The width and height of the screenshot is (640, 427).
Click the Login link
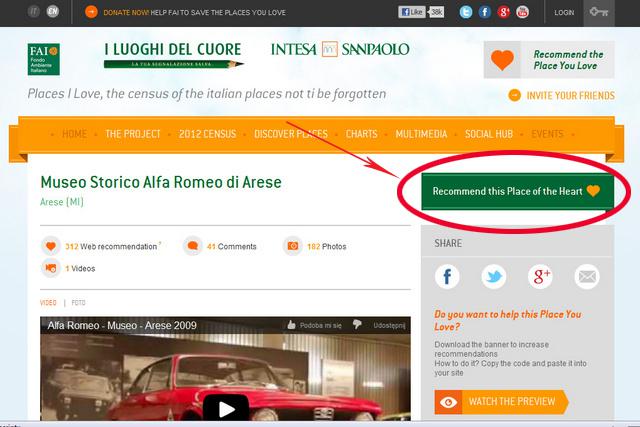pyautogui.click(x=564, y=13)
